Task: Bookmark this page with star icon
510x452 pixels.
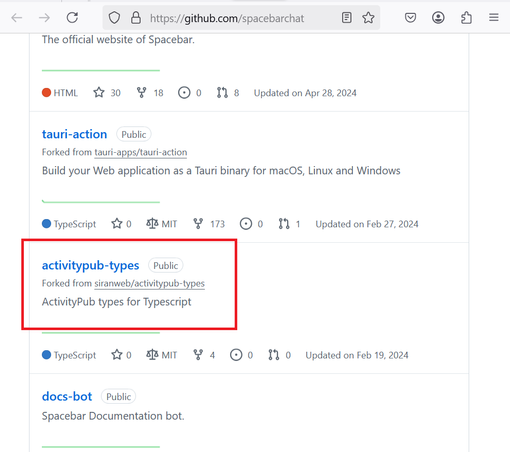Action: [368, 18]
